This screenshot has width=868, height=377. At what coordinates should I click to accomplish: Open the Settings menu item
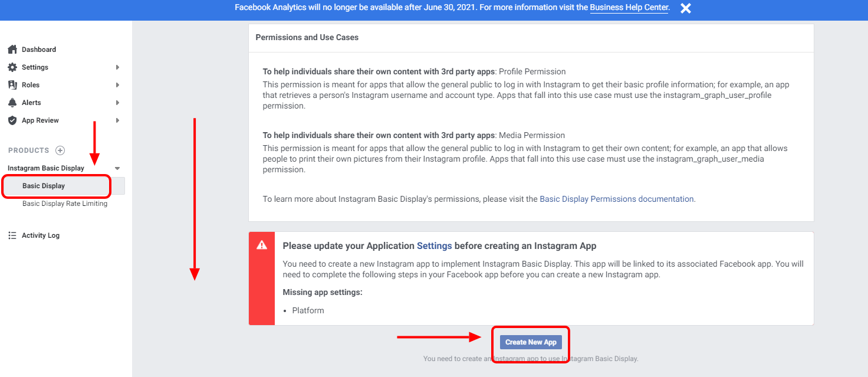[35, 67]
